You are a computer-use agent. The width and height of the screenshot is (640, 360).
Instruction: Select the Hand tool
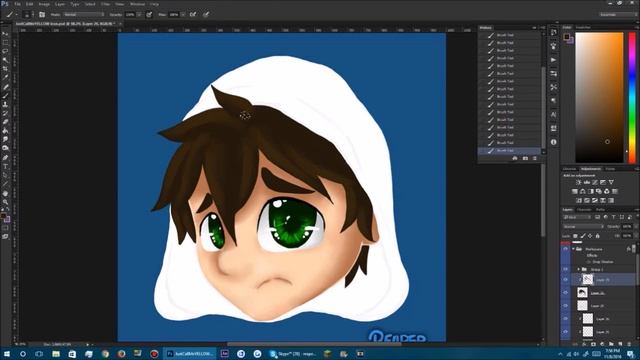point(5,193)
